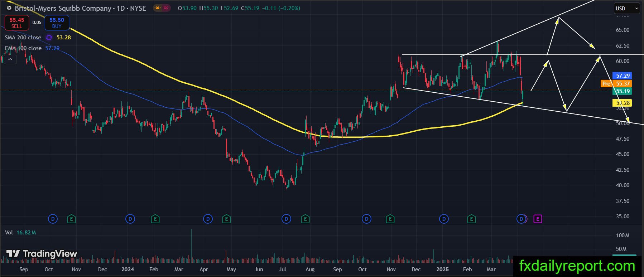
Task: Click the yellow 53.28 price axis label
Action: coord(622,103)
